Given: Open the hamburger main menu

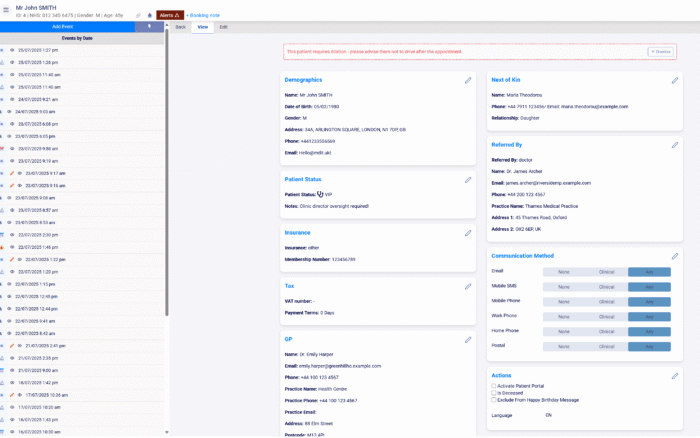Looking at the screenshot, I should click(x=6, y=10).
